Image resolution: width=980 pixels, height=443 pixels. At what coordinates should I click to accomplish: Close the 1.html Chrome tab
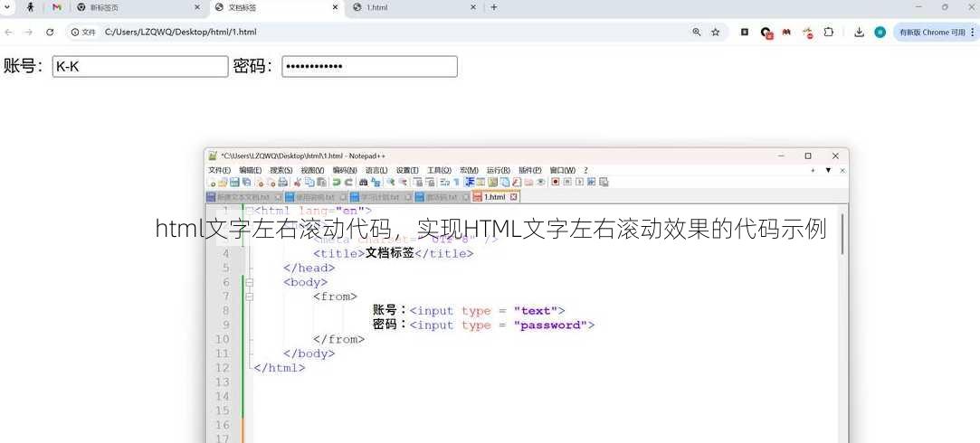coord(472,7)
